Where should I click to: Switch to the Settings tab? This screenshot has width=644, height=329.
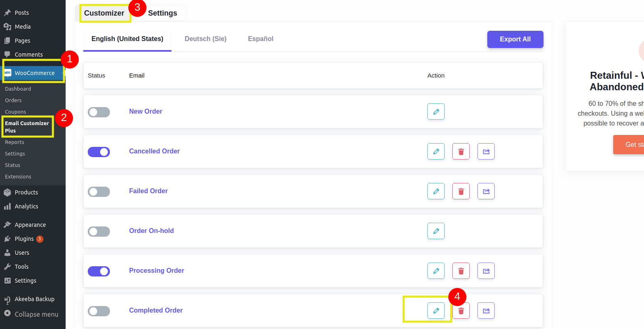162,13
